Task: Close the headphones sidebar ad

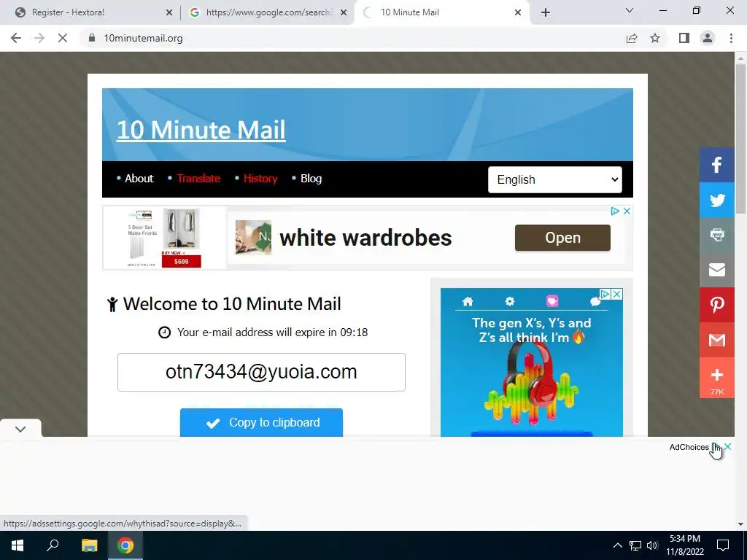Action: click(x=616, y=295)
